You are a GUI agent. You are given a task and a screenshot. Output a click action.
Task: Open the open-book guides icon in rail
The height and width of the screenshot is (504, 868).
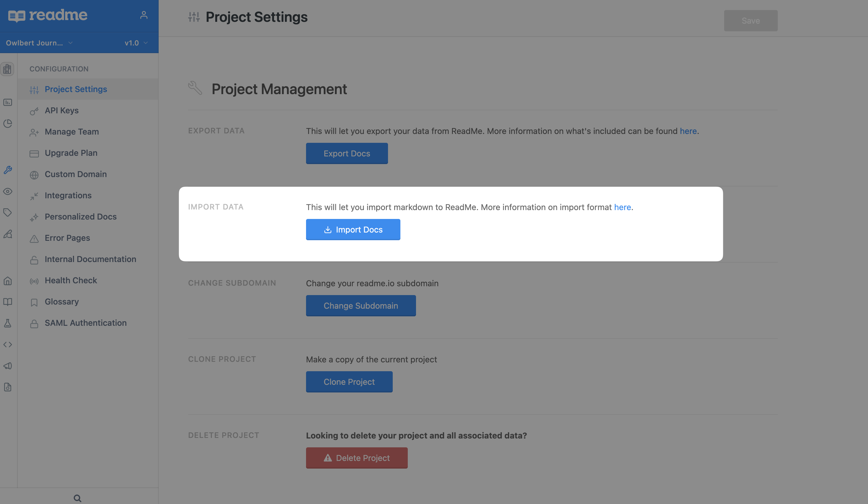click(x=8, y=302)
